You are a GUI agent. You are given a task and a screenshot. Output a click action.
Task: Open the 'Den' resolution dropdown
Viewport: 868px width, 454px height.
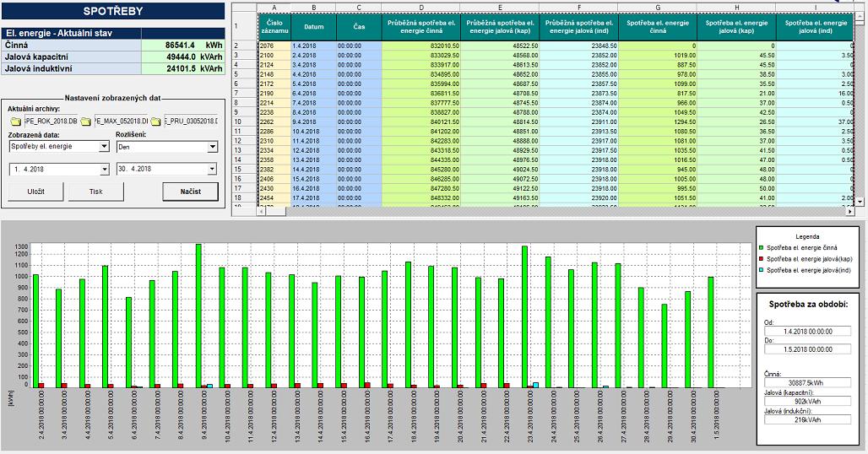211,147
